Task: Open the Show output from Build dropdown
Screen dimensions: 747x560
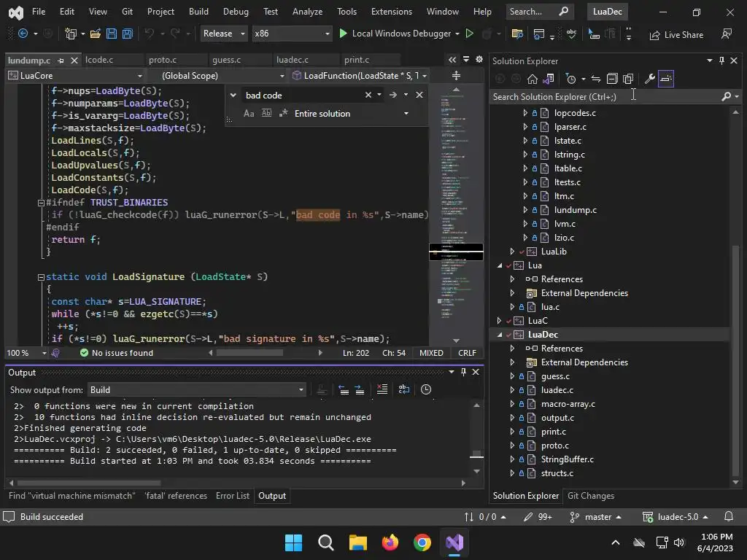Action: (x=197, y=390)
